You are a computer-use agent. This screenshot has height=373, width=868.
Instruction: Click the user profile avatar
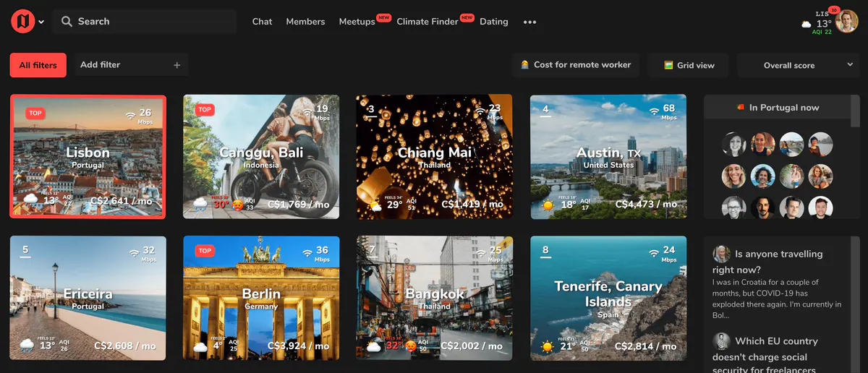[x=846, y=22]
